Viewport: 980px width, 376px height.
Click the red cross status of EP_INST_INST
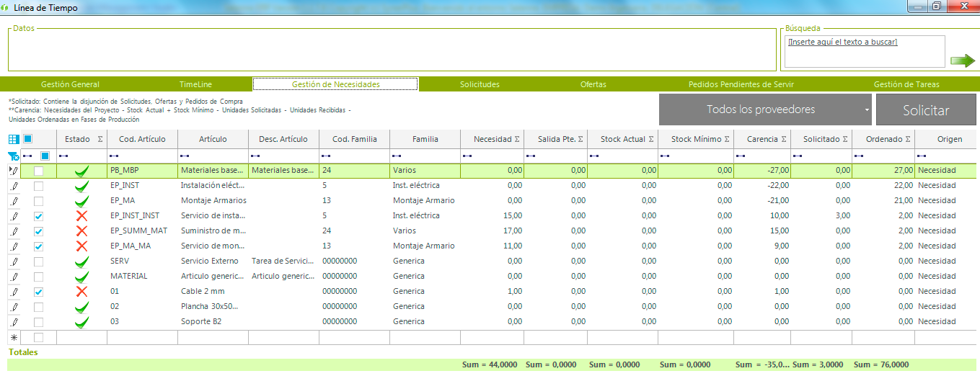click(81, 215)
